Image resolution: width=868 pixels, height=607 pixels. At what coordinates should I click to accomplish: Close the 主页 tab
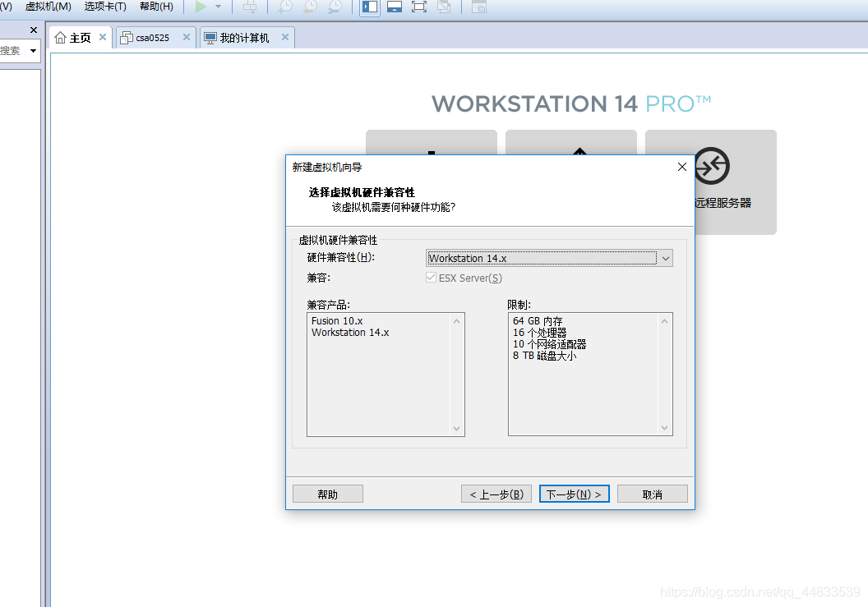103,37
